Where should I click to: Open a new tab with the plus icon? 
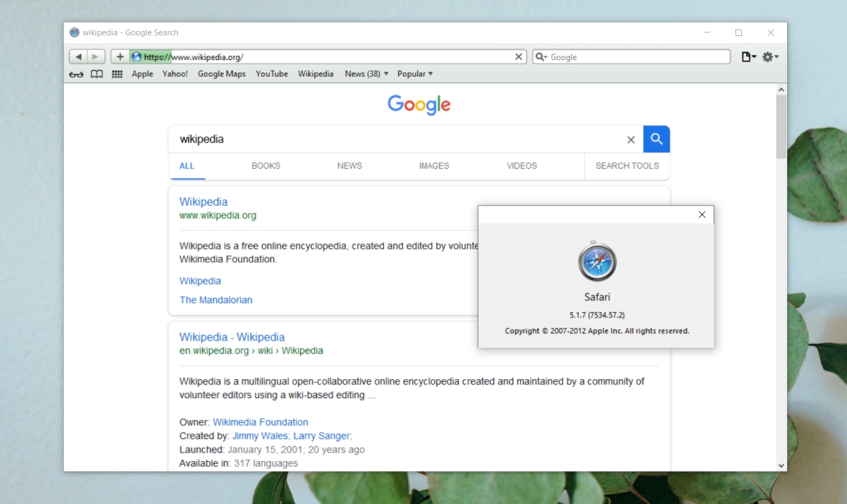tap(119, 56)
